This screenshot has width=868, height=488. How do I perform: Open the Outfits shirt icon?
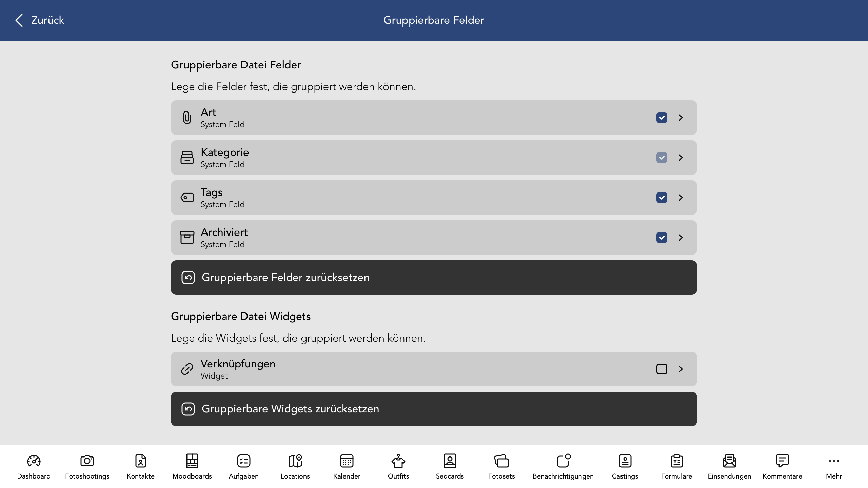point(398,461)
